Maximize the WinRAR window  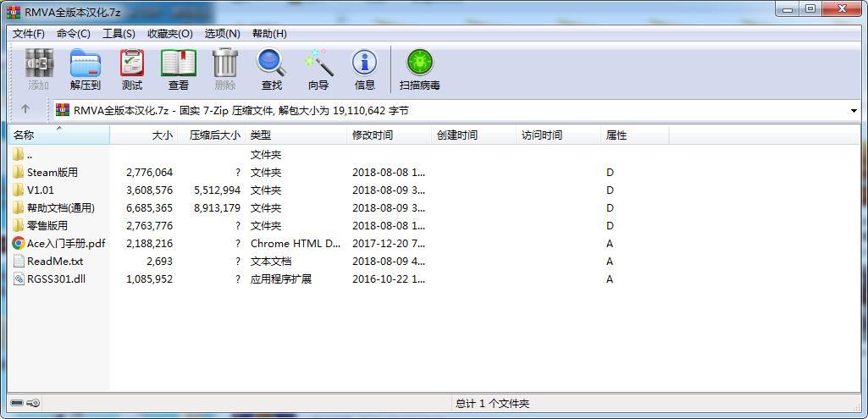(x=810, y=8)
